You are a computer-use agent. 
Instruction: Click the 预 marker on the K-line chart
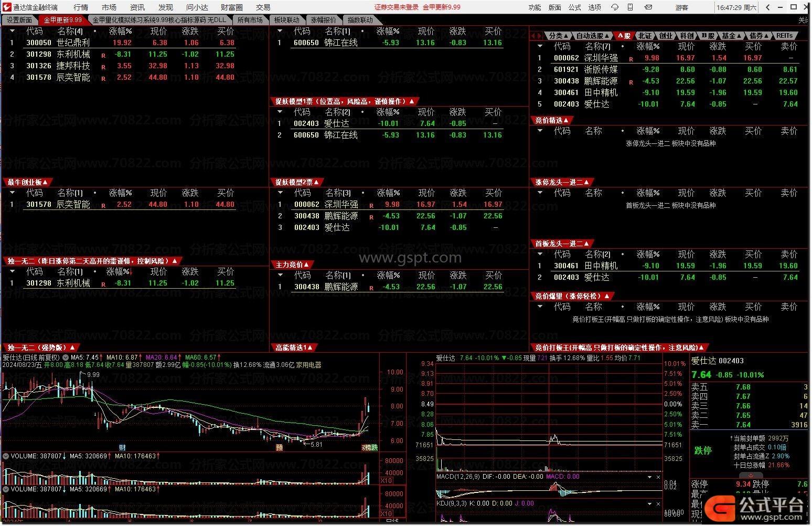280,447
